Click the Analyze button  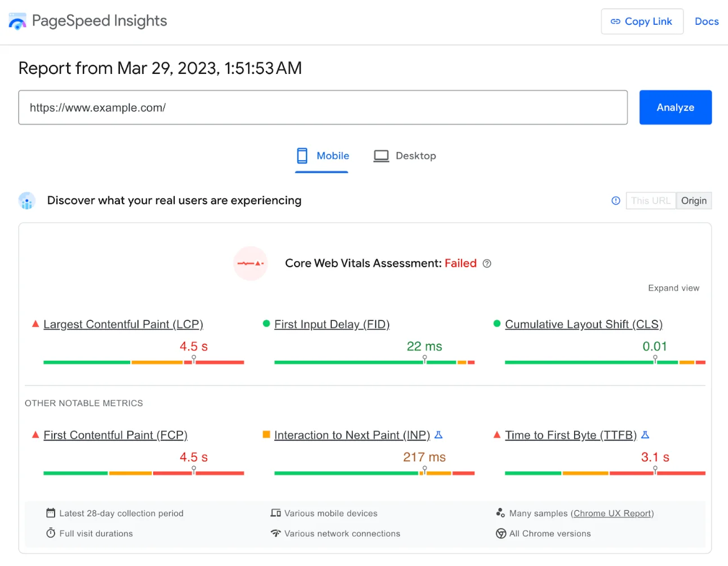click(x=675, y=107)
